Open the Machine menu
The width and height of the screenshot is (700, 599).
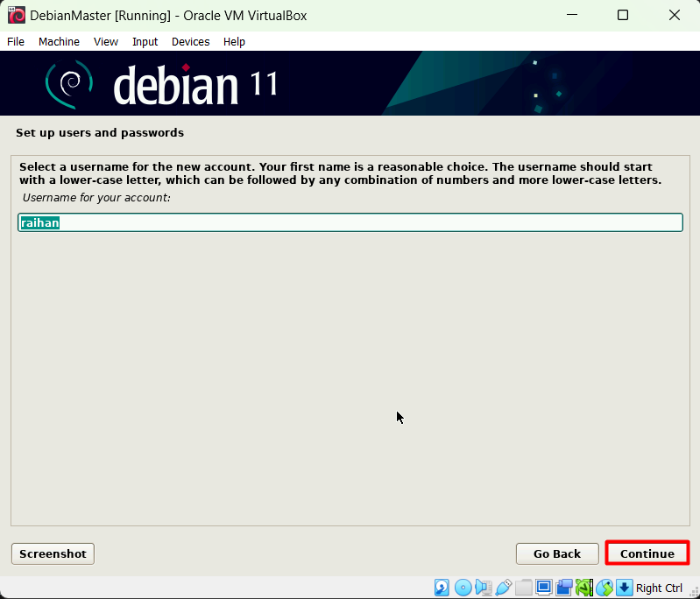tap(59, 41)
